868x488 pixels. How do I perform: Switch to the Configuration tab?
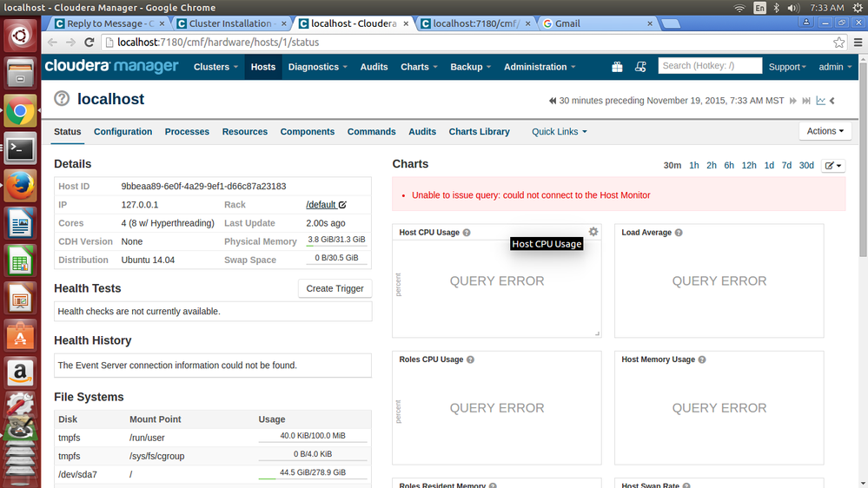123,132
